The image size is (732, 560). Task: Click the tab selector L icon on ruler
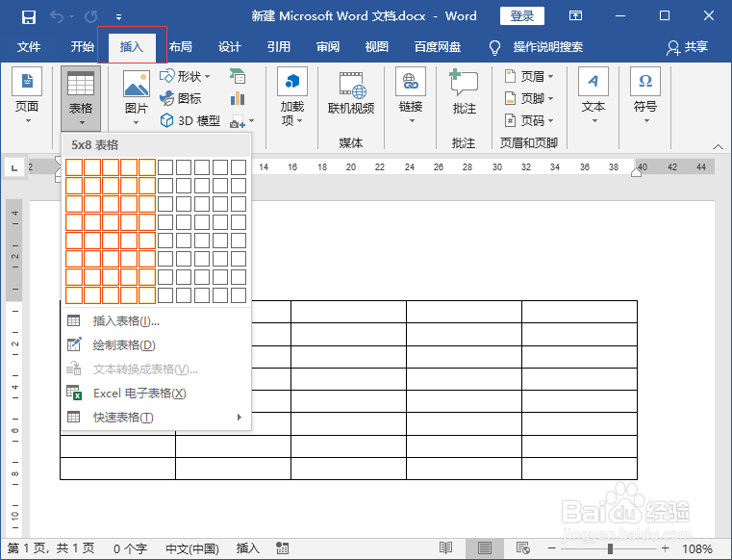pyautogui.click(x=14, y=167)
